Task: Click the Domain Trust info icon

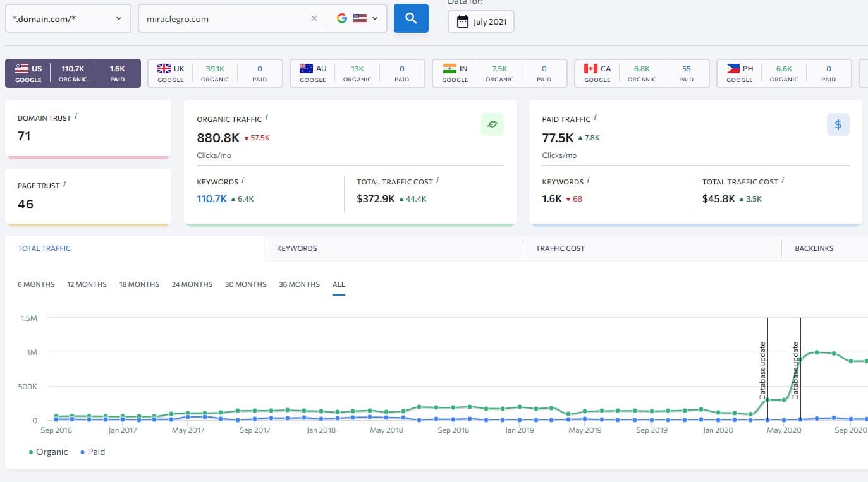Action: point(76,117)
